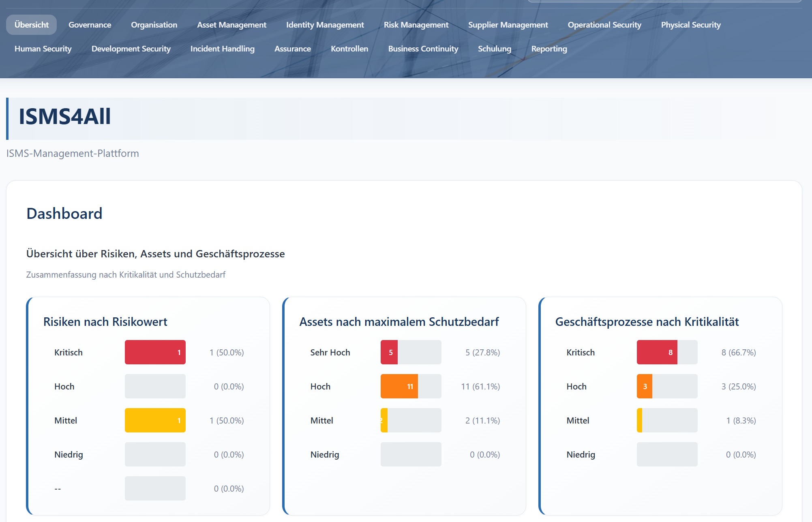Select the Identity Management tab
The image size is (812, 522).
pyautogui.click(x=325, y=25)
